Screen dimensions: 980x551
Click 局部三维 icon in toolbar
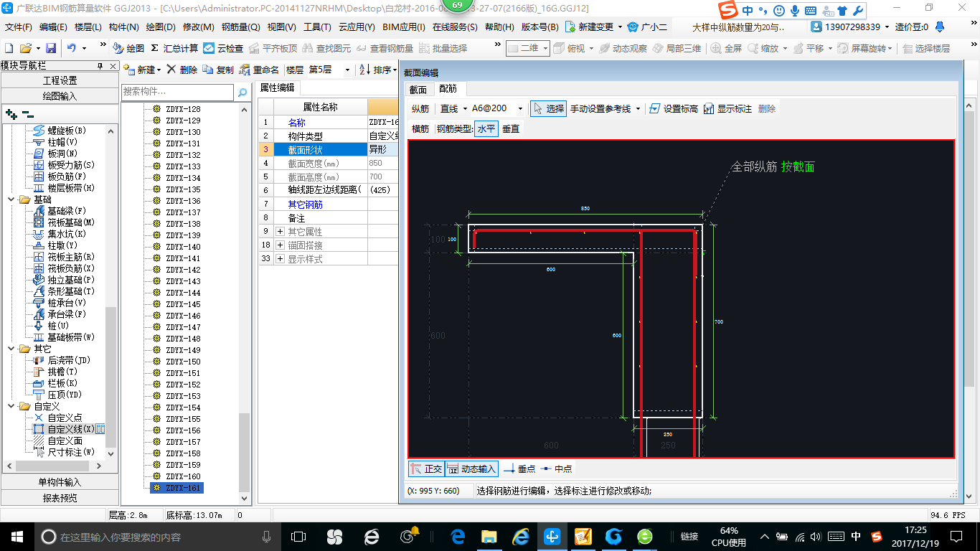click(x=677, y=48)
